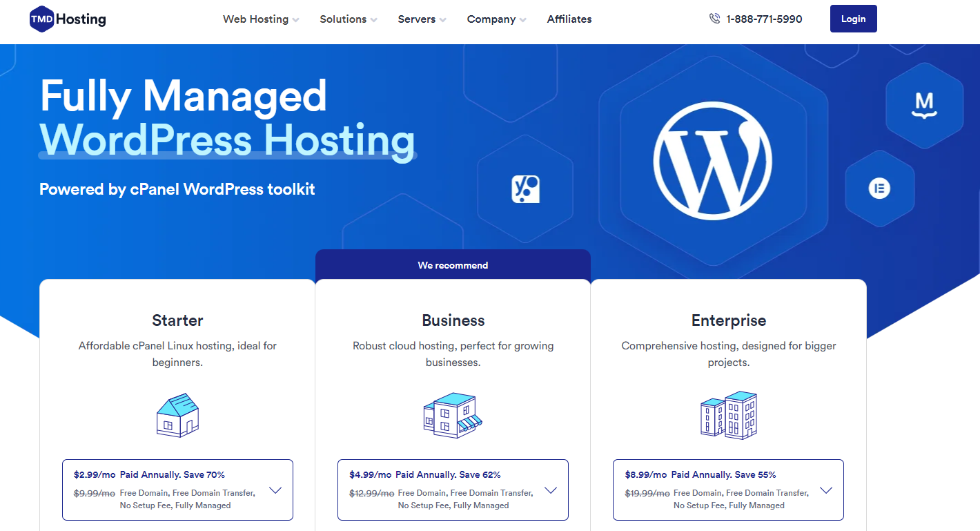Go to the Affiliates page
The height and width of the screenshot is (531, 980).
point(569,19)
